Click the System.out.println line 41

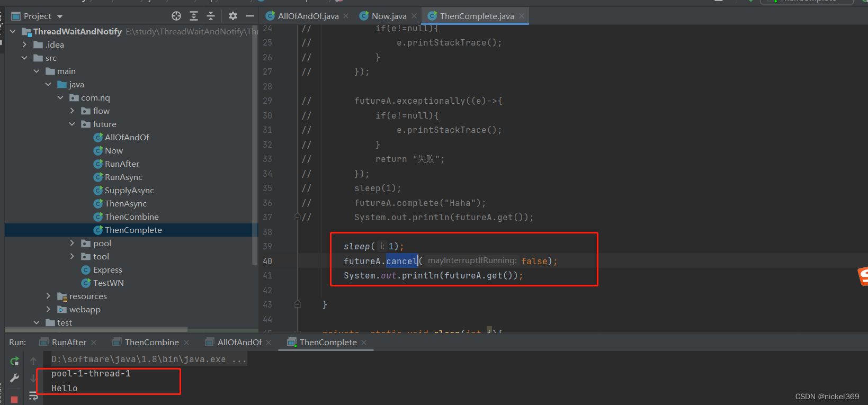click(433, 276)
